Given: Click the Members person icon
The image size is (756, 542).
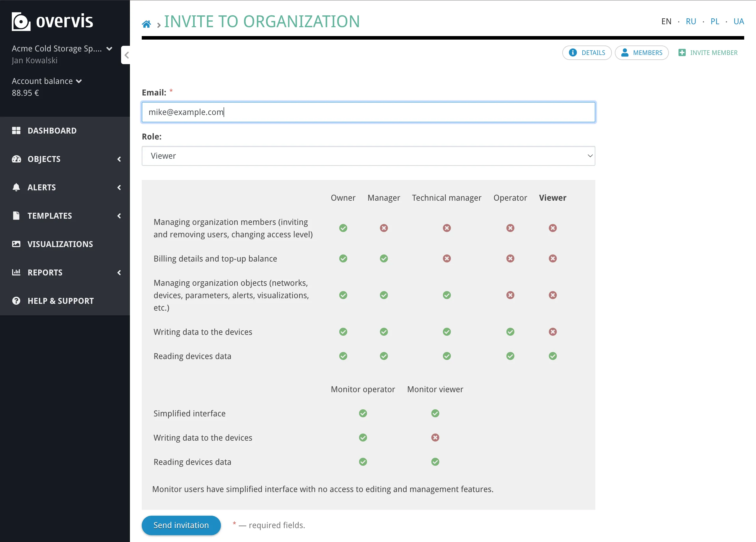Looking at the screenshot, I should tap(625, 52).
